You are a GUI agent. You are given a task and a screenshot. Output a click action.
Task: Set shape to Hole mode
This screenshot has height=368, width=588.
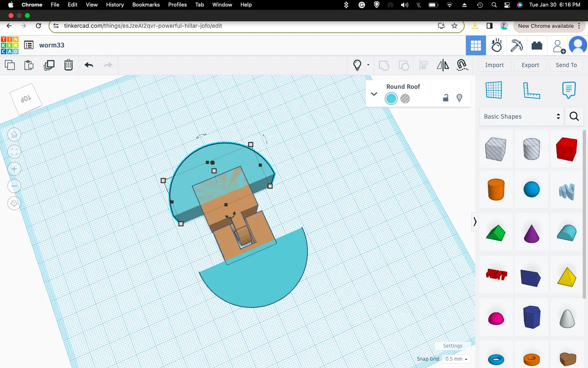coord(405,99)
